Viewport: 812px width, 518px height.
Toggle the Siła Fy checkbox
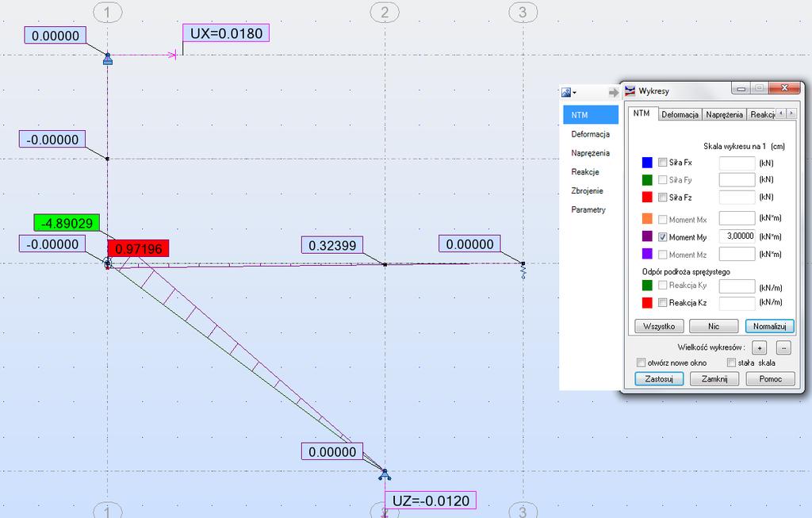click(x=662, y=180)
